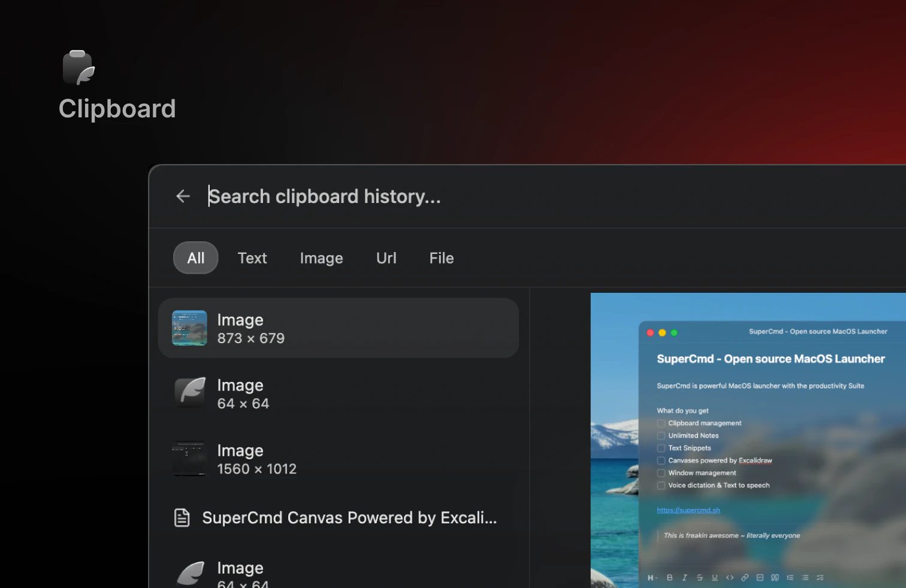Screen dimensions: 906x588
Task: Insert a hyperlink
Action: [745, 578]
